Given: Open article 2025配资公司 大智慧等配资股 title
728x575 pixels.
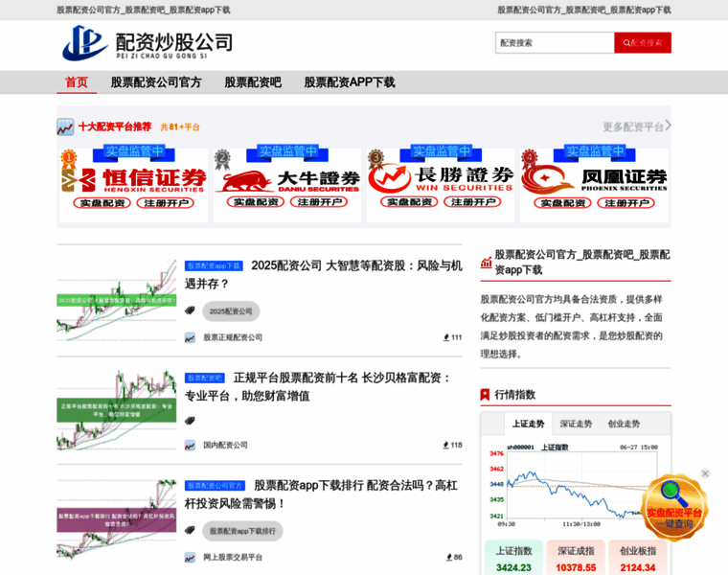Looking at the screenshot, I should click(324, 274).
